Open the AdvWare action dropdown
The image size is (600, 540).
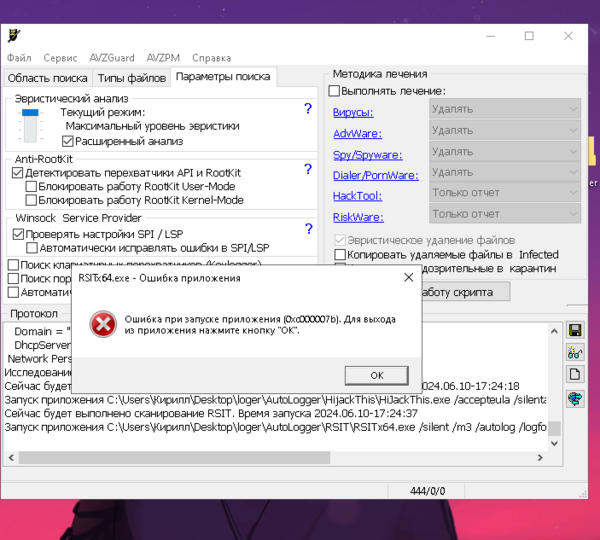pos(505,131)
